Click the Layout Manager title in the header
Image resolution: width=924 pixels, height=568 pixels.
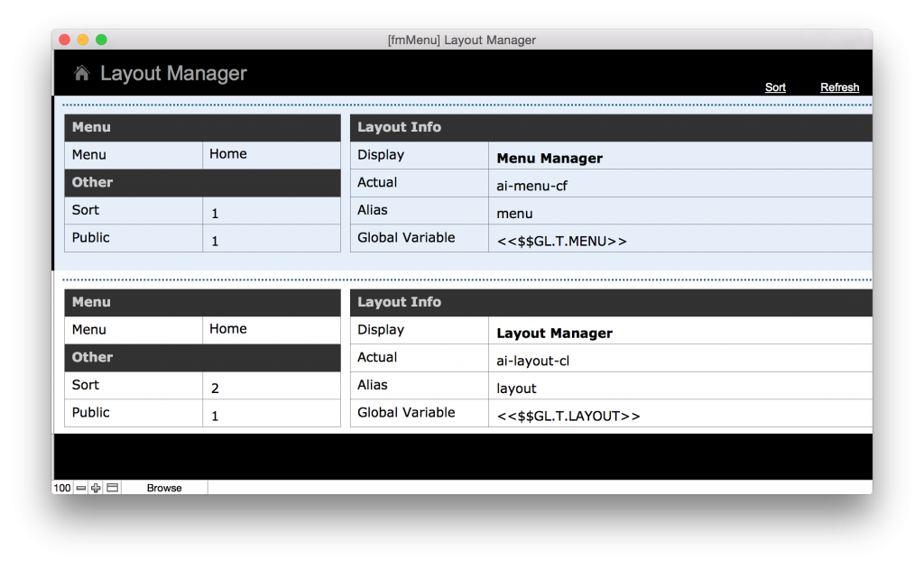click(x=174, y=73)
